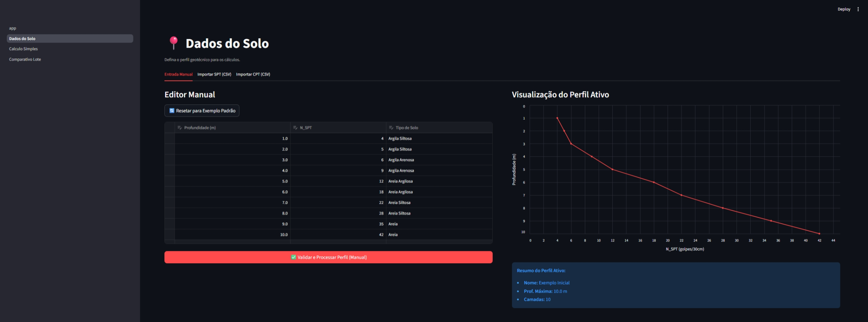
Task: Click Argila Siltosa cell in depth 2.0 row
Action: pos(439,149)
